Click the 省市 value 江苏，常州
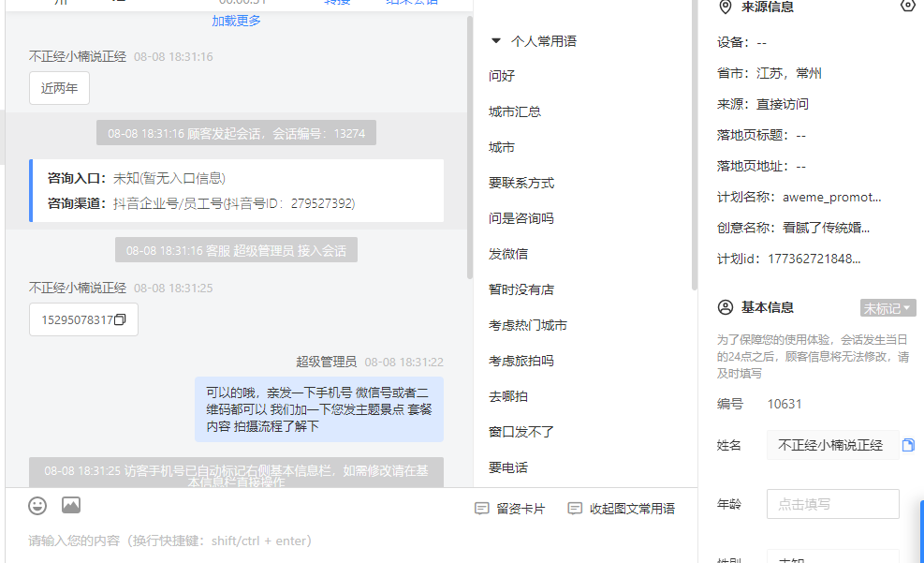924x563 pixels. click(789, 74)
